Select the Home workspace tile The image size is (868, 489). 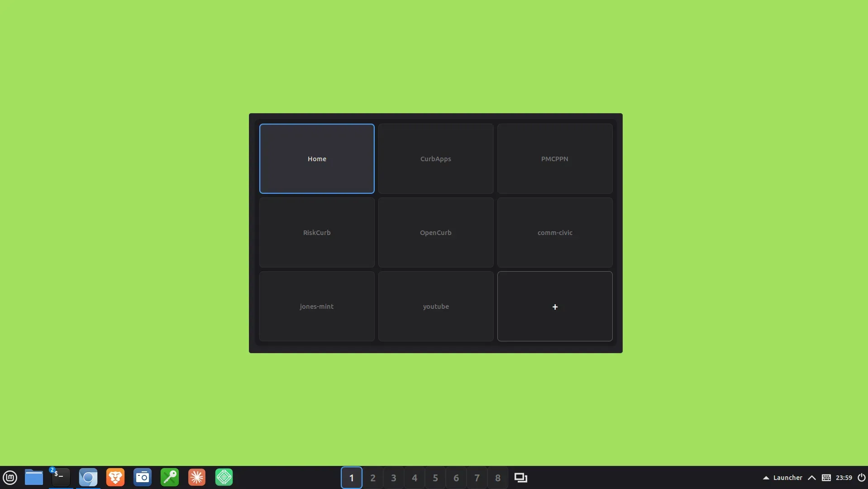pyautogui.click(x=317, y=158)
